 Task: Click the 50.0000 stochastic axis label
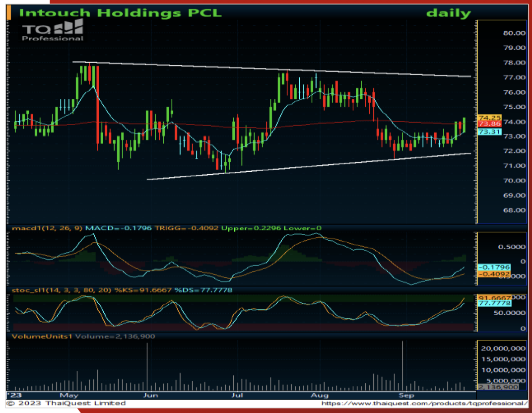click(x=510, y=313)
